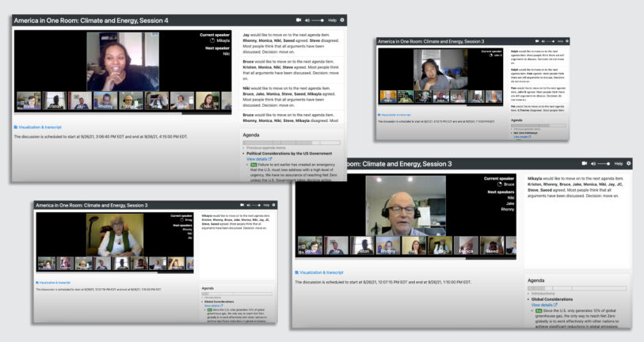Mute speaker icon in Session 4 window
Viewport: 644px width, 342px height.
click(309, 19)
